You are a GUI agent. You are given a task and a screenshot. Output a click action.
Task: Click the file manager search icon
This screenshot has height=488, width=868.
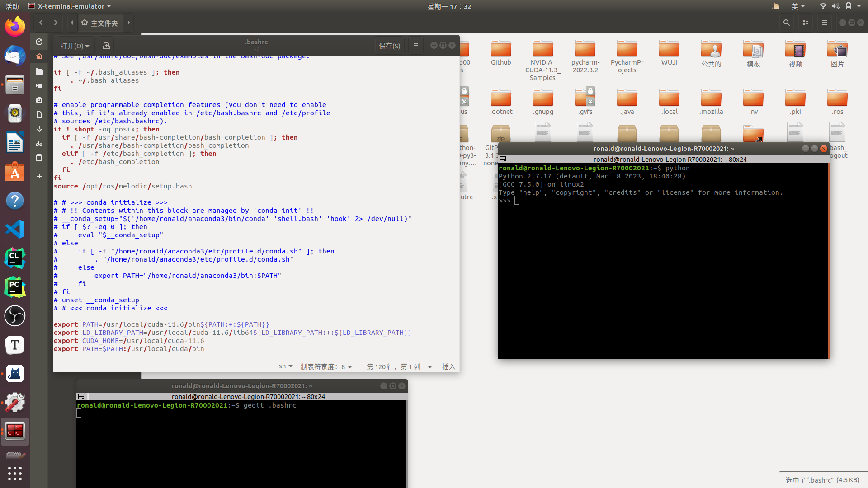[787, 23]
